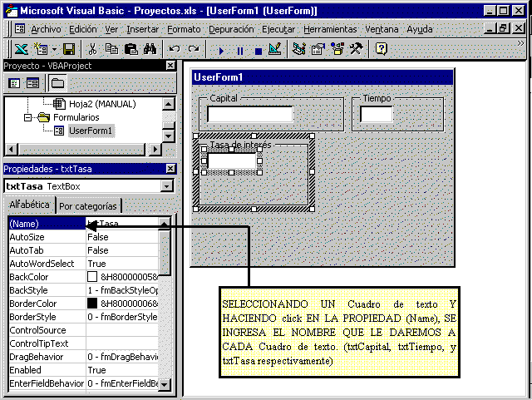Open the View Microsoft Excel icon
The height and width of the screenshot is (400, 532).
21,50
